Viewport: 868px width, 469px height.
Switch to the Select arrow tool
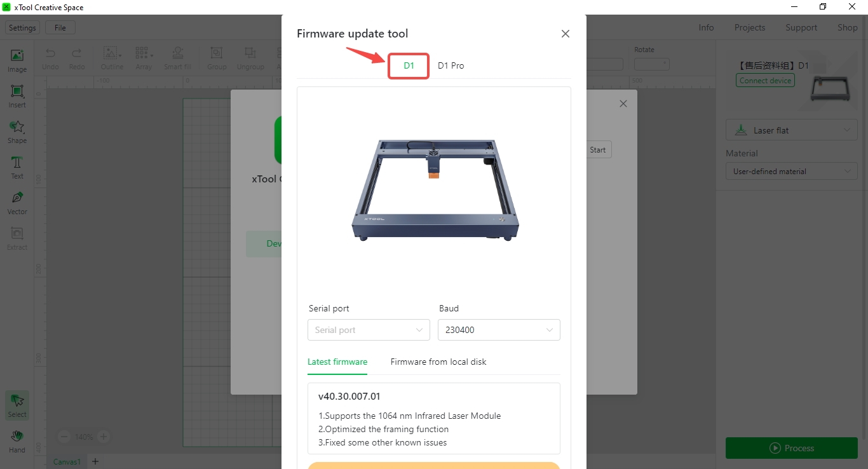[x=17, y=405]
